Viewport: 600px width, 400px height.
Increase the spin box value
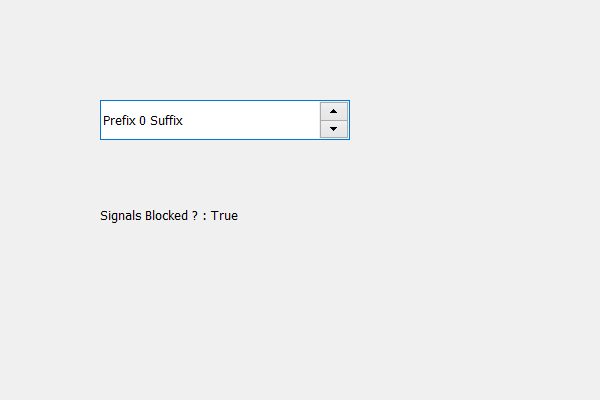coord(333,111)
